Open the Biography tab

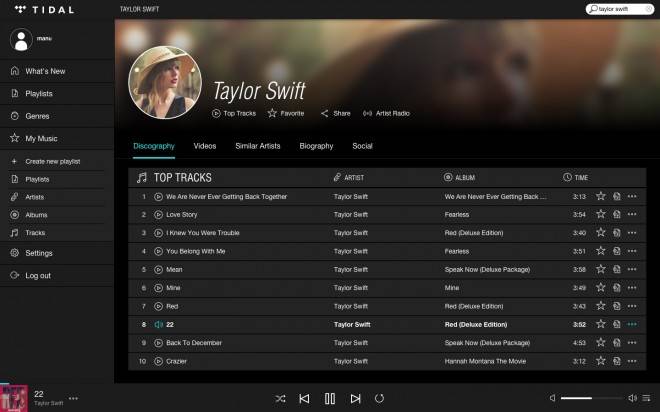pos(316,146)
